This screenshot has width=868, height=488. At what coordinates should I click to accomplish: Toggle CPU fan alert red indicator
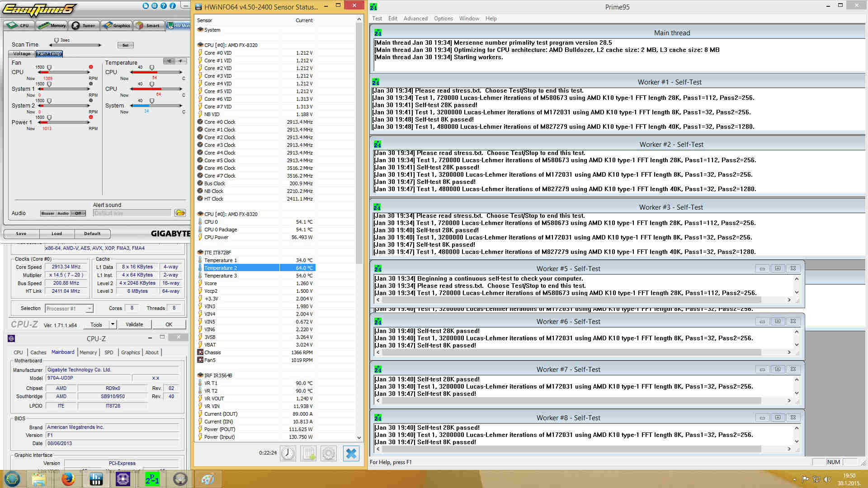(91, 67)
